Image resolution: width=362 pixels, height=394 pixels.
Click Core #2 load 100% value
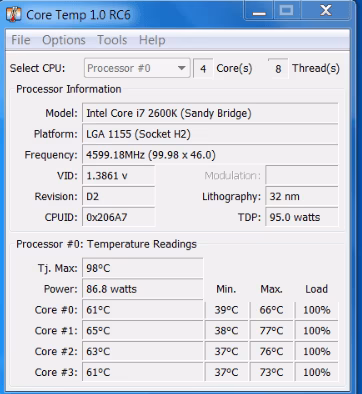[x=317, y=352]
